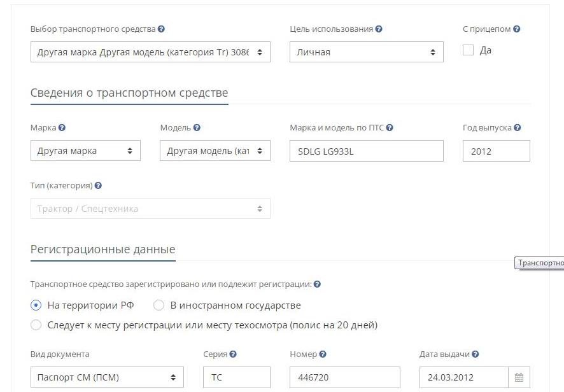Click help icon beside Цель использования

[x=379, y=29]
